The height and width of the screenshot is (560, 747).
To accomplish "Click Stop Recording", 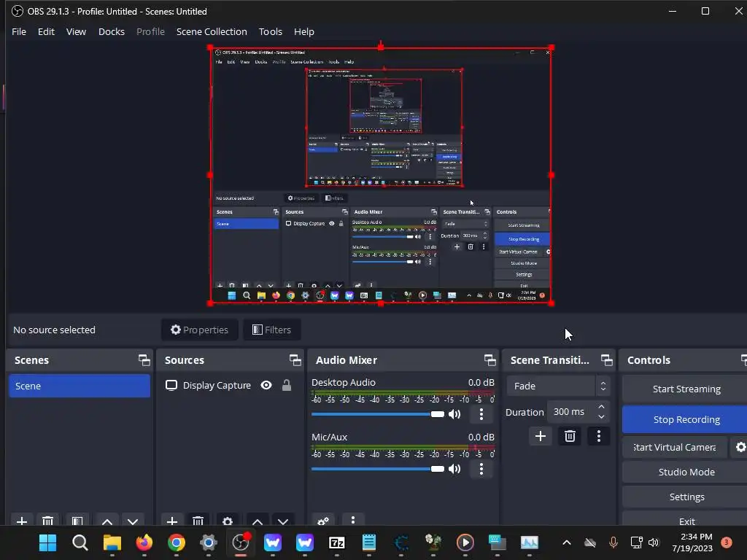I will click(x=686, y=419).
